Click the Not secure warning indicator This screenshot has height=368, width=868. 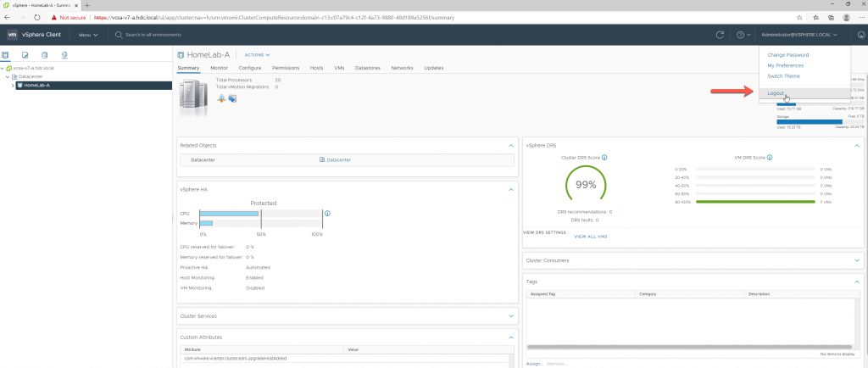[69, 18]
